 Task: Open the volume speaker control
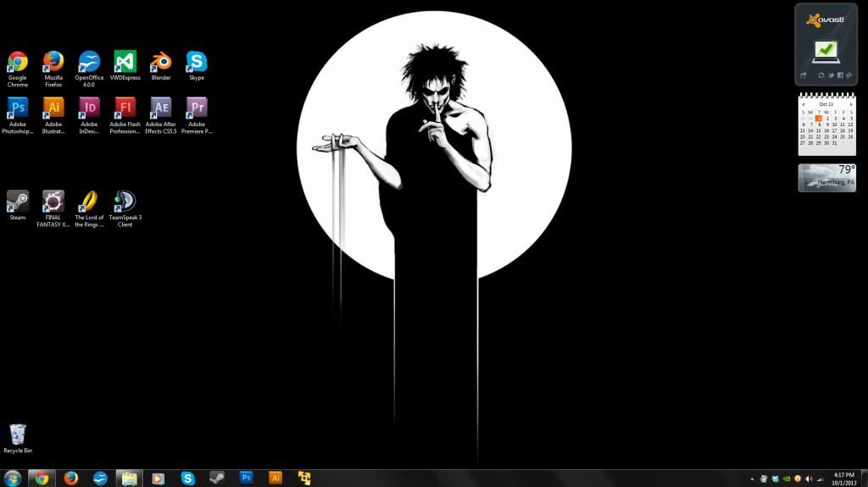(809, 479)
